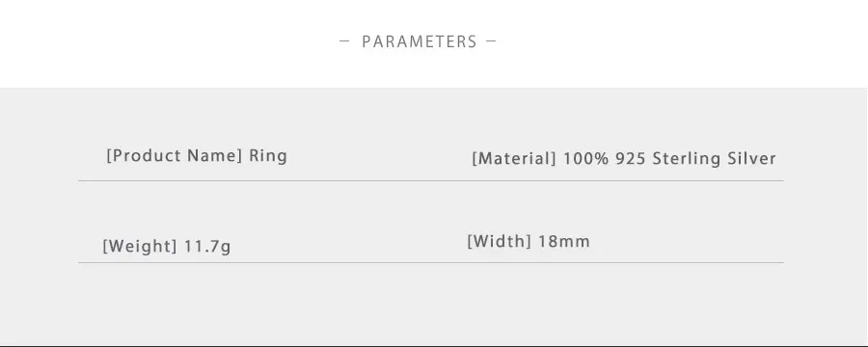This screenshot has height=347, width=868.
Task: Click the PARAMETERS section heading
Action: [420, 41]
